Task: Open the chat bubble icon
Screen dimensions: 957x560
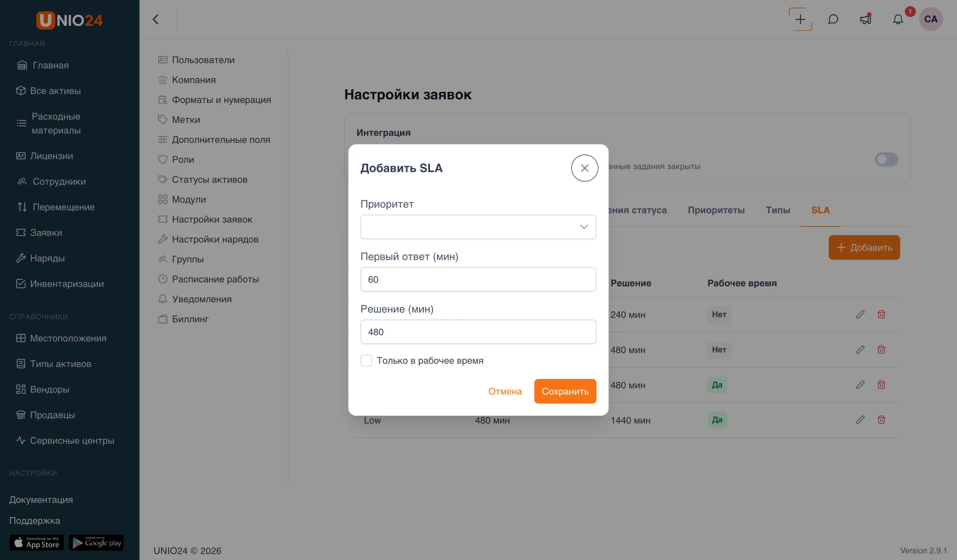Action: click(833, 19)
